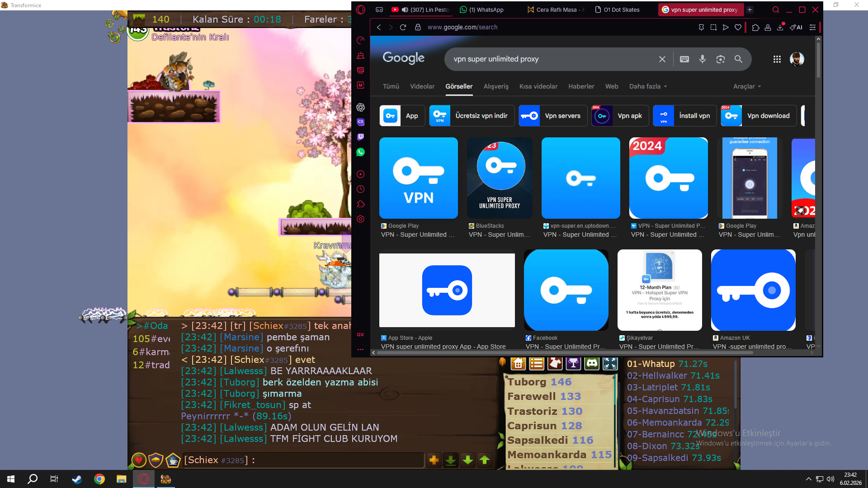Open the Windows Start menu

[x=11, y=479]
